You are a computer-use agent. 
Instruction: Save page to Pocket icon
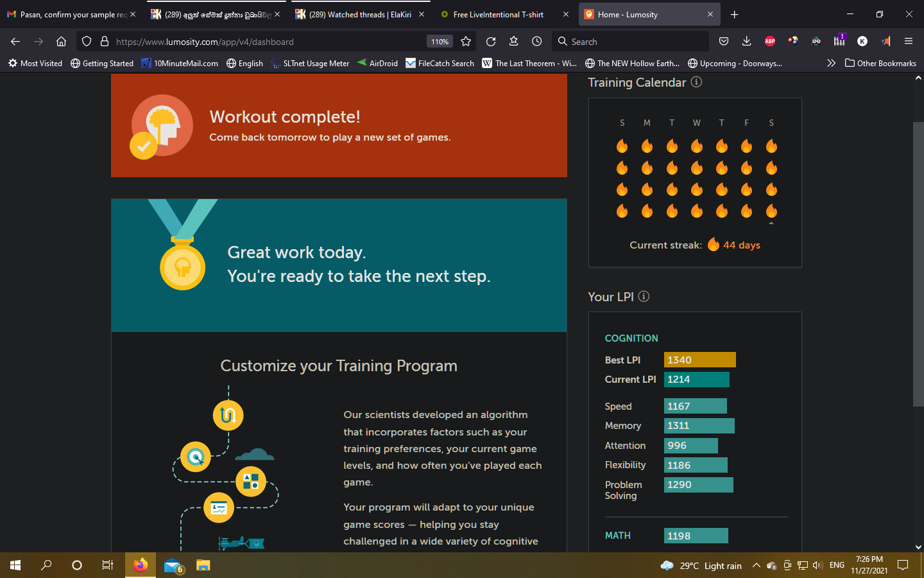click(x=724, y=42)
